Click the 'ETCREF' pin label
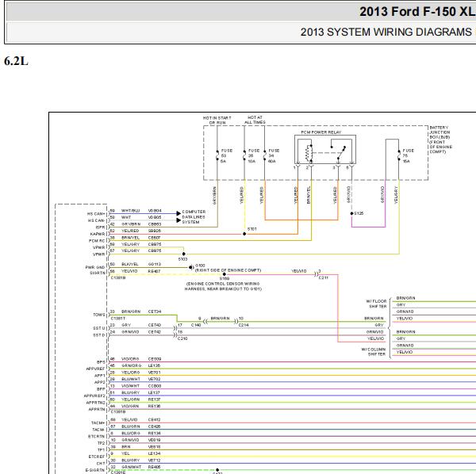Image resolution: width=476 pixels, height=474 pixels. pos(97,457)
